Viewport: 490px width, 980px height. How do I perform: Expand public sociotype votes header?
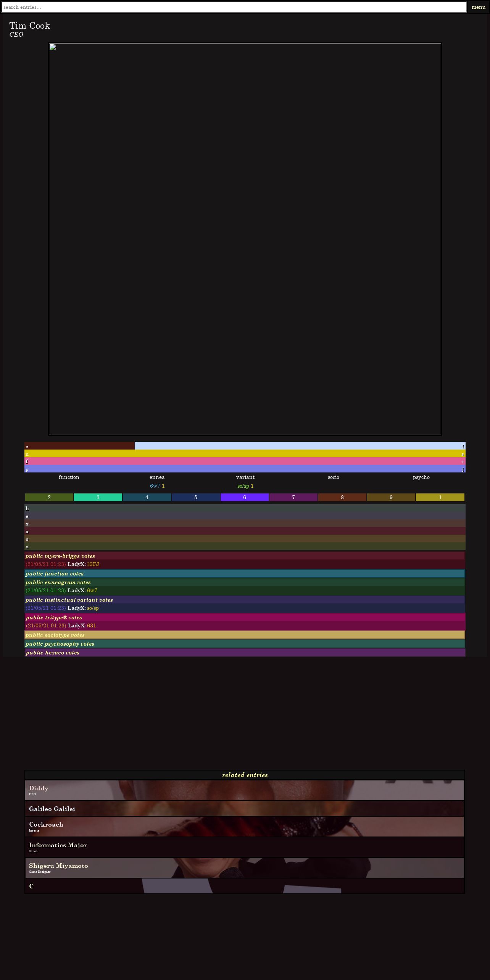[x=245, y=635]
